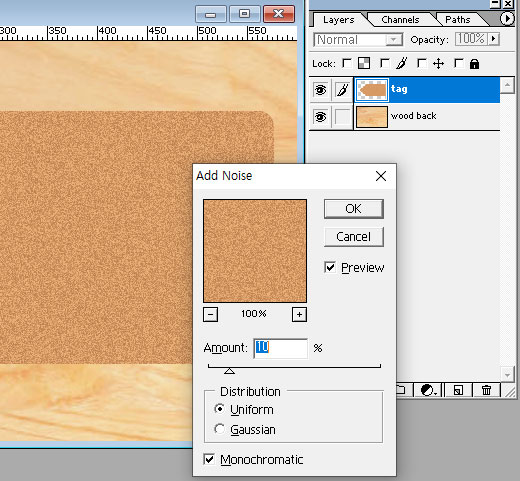
Task: Create new layer set folder icon
Action: coord(401,390)
